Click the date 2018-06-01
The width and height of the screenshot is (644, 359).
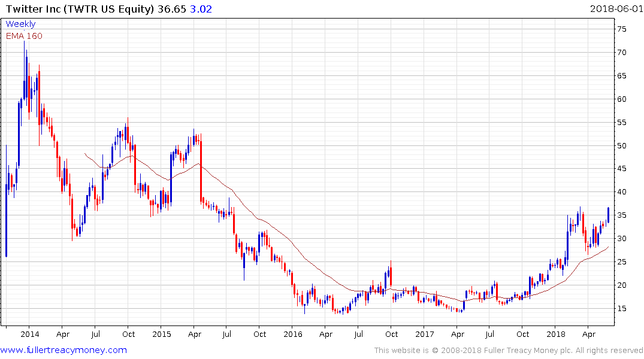coord(616,8)
